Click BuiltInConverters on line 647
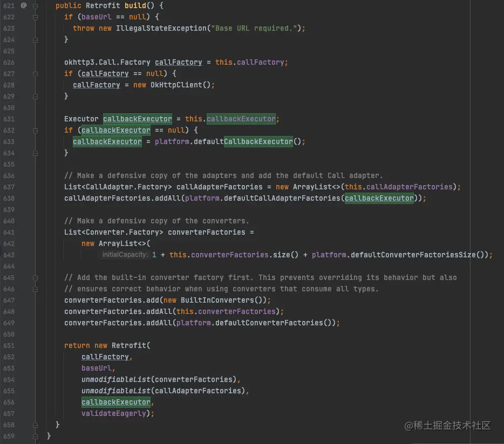 pyautogui.click(x=217, y=300)
